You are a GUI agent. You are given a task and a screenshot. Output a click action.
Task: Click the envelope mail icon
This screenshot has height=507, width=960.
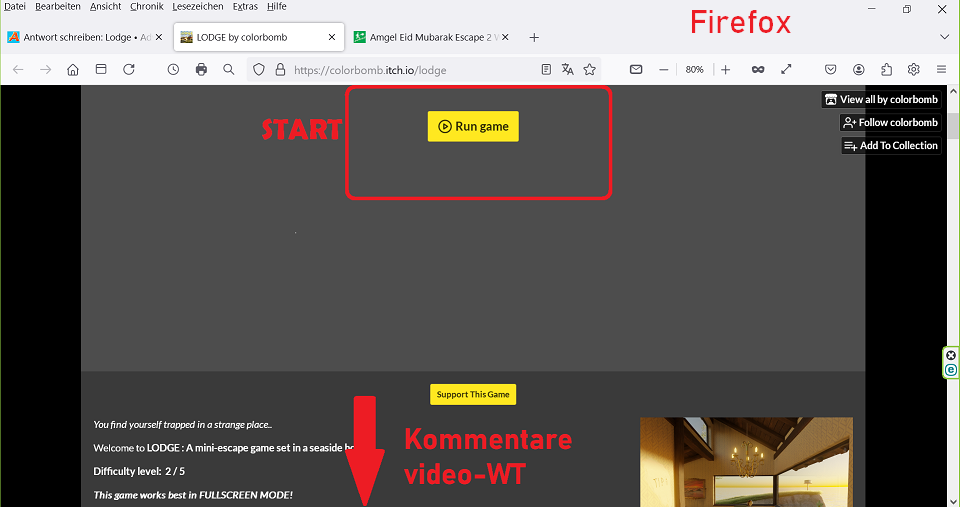(636, 70)
